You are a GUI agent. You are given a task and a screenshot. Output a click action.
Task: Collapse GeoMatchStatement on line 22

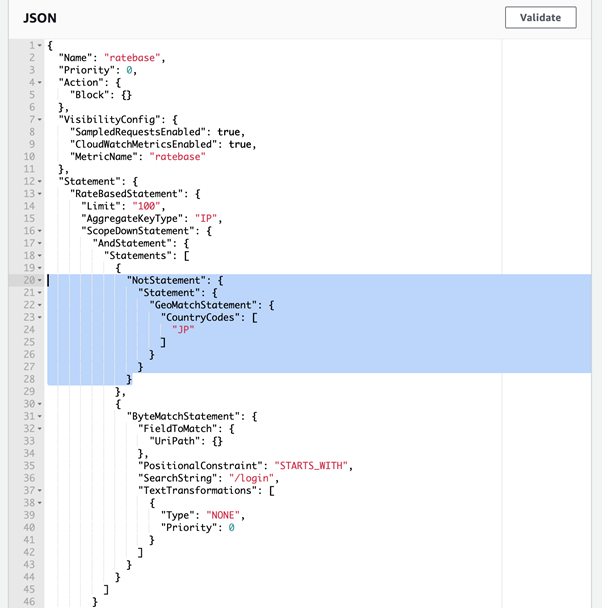click(x=39, y=304)
